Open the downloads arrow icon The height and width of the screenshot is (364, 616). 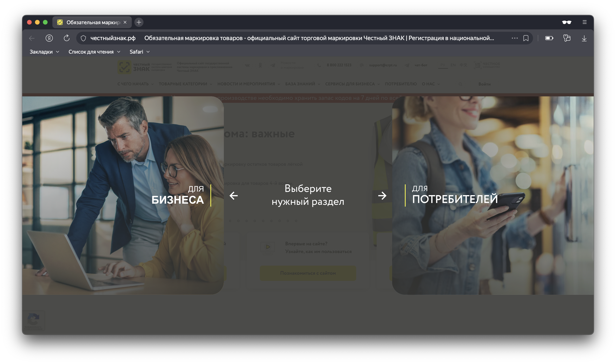tap(584, 38)
